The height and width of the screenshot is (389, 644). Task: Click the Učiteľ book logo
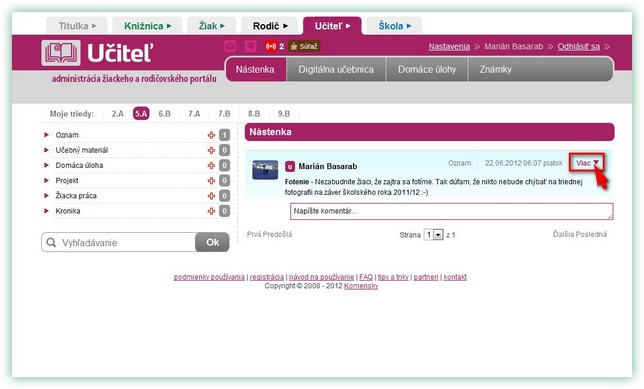[61, 53]
